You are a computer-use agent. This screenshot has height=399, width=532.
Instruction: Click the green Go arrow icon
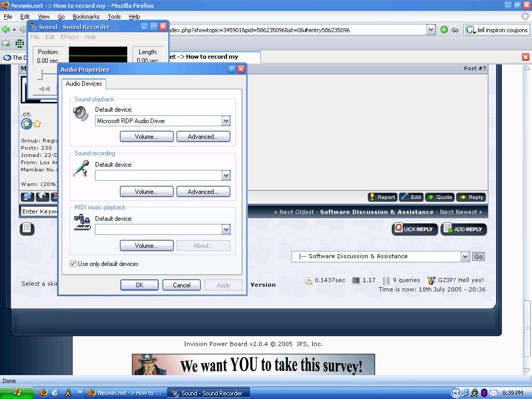[x=444, y=30]
